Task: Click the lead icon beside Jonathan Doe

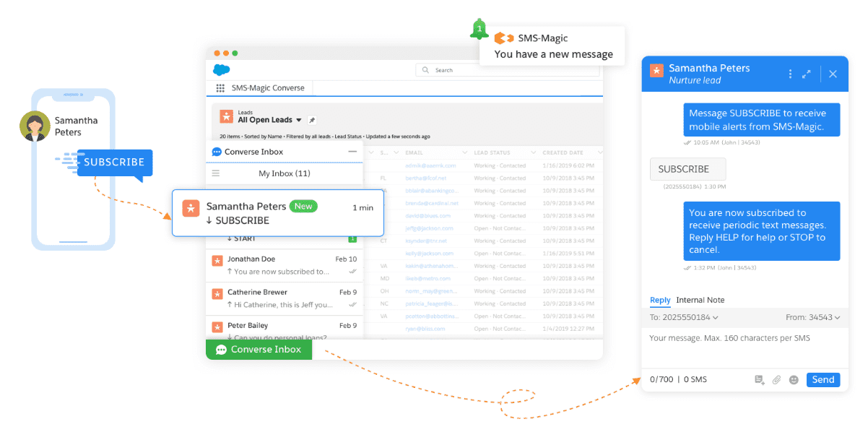Action: point(217,261)
